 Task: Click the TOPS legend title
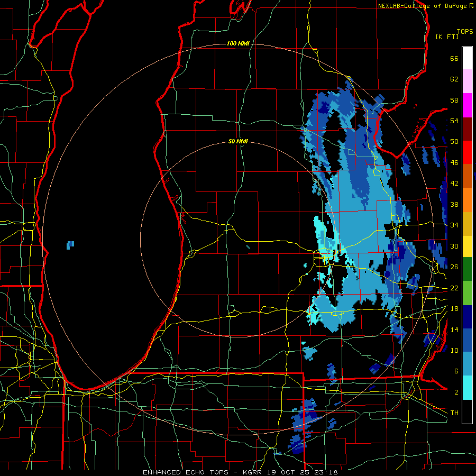tap(465, 32)
